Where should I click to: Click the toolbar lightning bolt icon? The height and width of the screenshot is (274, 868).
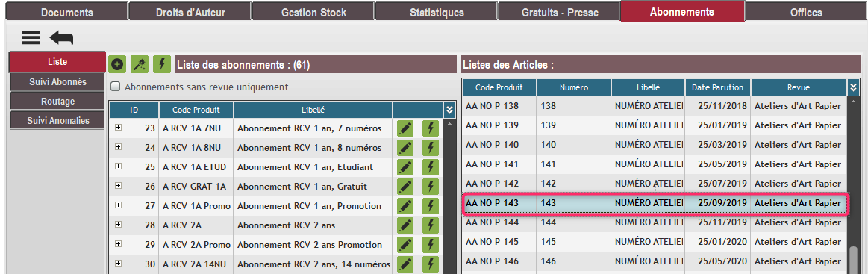pos(162,64)
